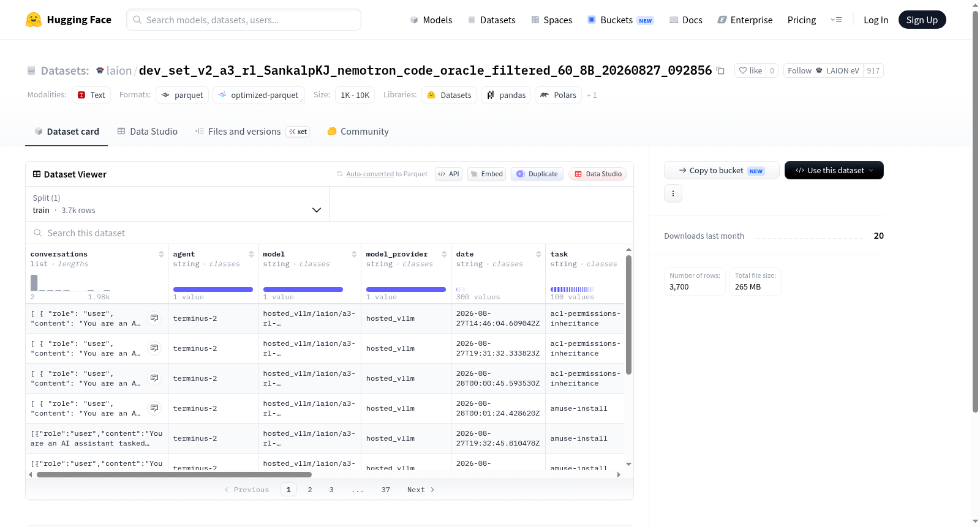Image resolution: width=980 pixels, height=527 pixels.
Task: Click the task column classes distribution bar
Action: 572,290
